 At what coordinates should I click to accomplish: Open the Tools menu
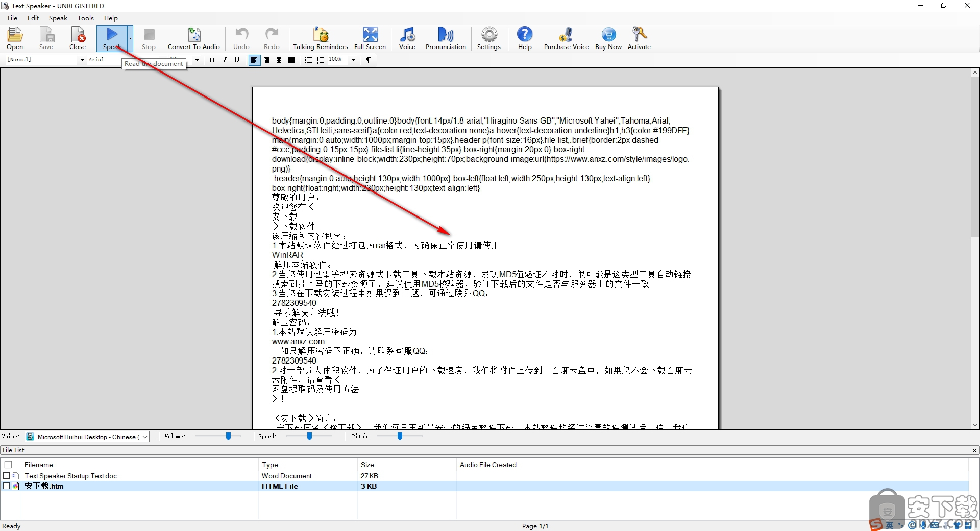click(x=86, y=18)
